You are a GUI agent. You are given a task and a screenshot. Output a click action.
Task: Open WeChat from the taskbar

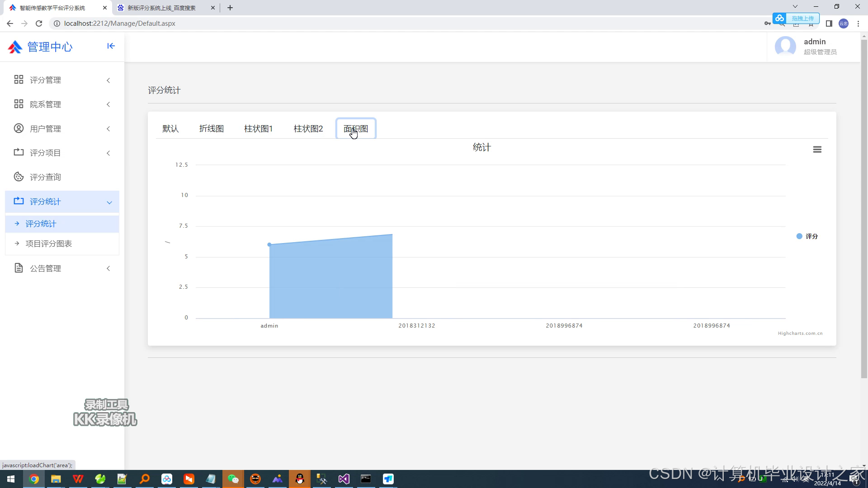(233, 479)
